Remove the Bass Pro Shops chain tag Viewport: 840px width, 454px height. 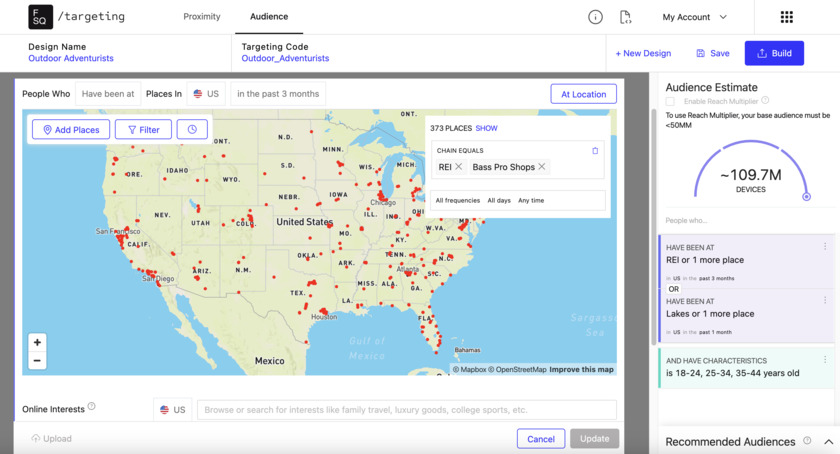tap(542, 167)
